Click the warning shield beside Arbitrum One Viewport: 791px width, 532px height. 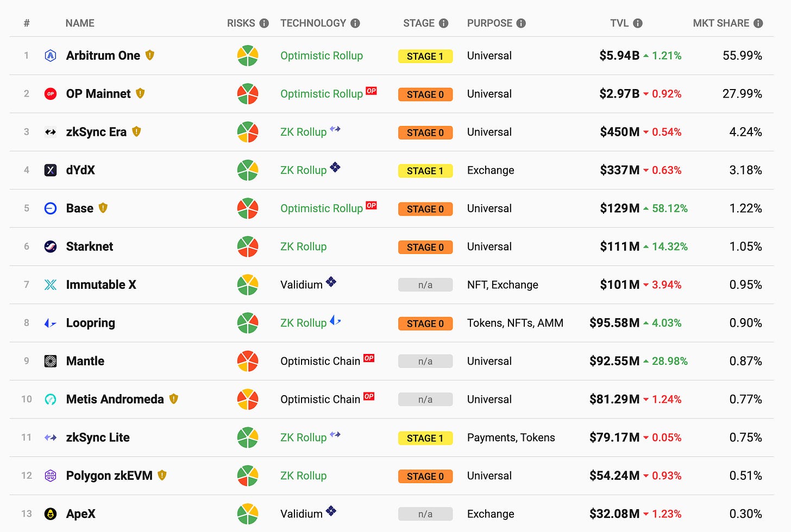(150, 55)
